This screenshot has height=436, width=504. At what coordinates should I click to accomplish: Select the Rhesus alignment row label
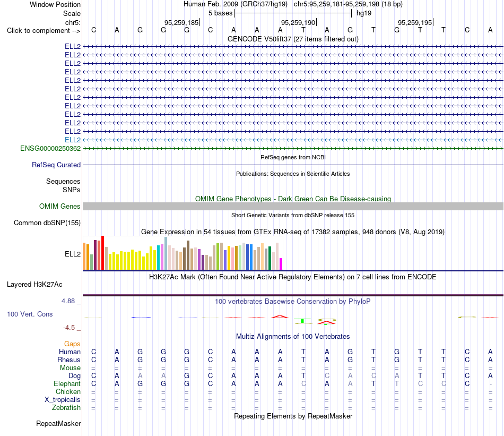click(x=69, y=360)
